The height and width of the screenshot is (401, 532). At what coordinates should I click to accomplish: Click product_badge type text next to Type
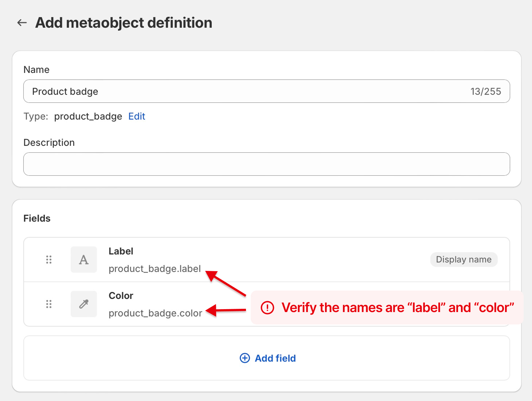88,116
